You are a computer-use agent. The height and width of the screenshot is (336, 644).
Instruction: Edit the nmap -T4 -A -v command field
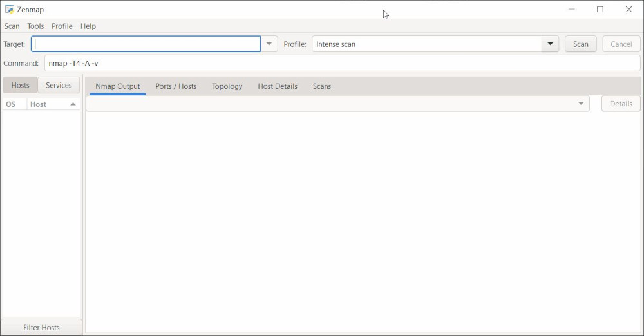342,63
